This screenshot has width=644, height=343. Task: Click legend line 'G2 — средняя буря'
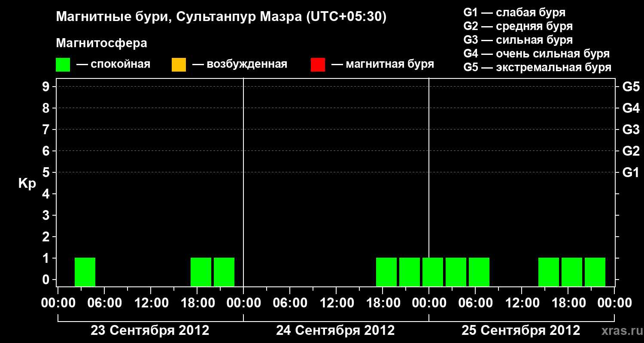click(518, 26)
